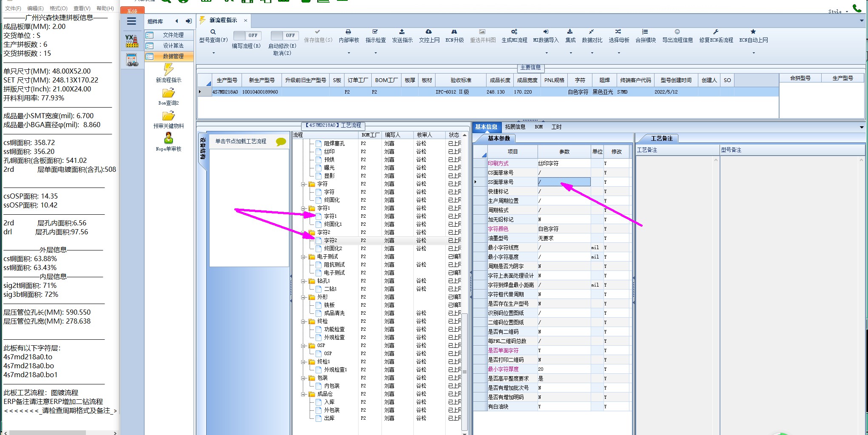Image resolution: width=868 pixels, height=435 pixels.
Task: Open 新流程指示 lightning icon in component library
Action: [168, 69]
